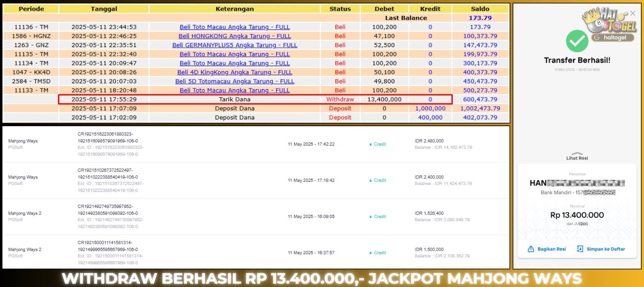
Task: Open Beli 5D Totomacau Angka Tarung link
Action: point(234,81)
